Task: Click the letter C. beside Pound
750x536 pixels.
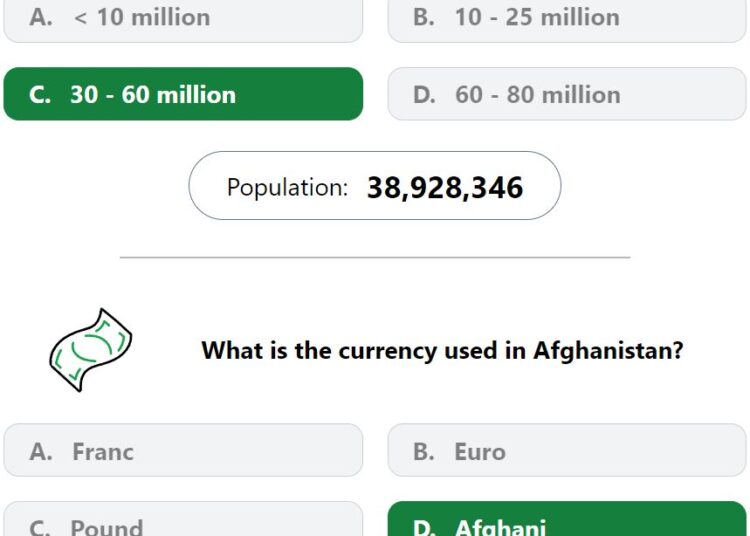Action: pos(40,527)
